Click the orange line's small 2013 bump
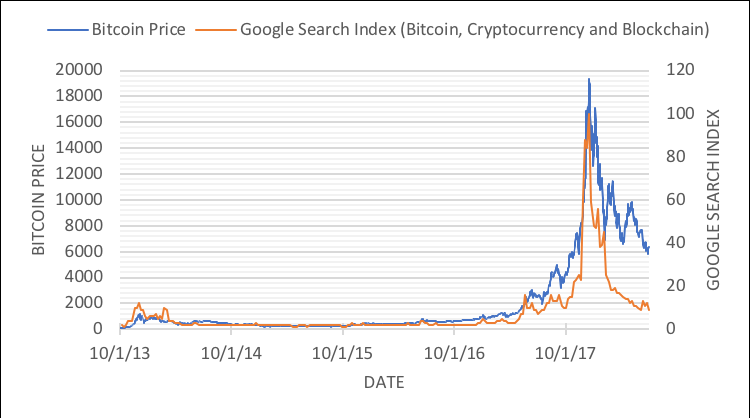The width and height of the screenshot is (750, 418). tap(139, 304)
